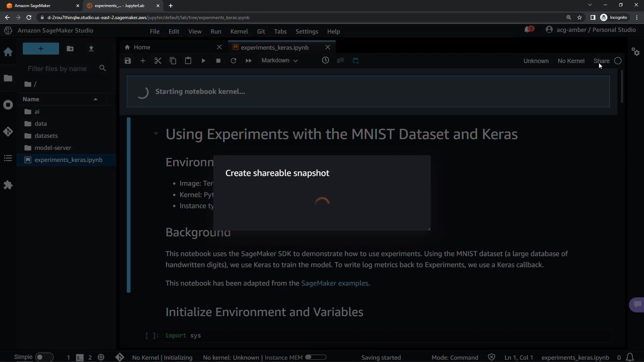This screenshot has height=362, width=644.
Task: Click the kernel status circle indicator
Action: coord(618,61)
